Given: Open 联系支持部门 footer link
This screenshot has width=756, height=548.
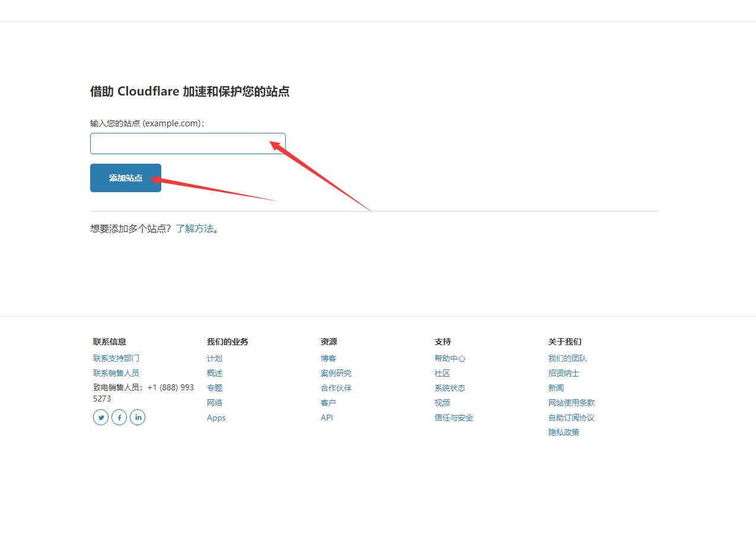Looking at the screenshot, I should (116, 358).
